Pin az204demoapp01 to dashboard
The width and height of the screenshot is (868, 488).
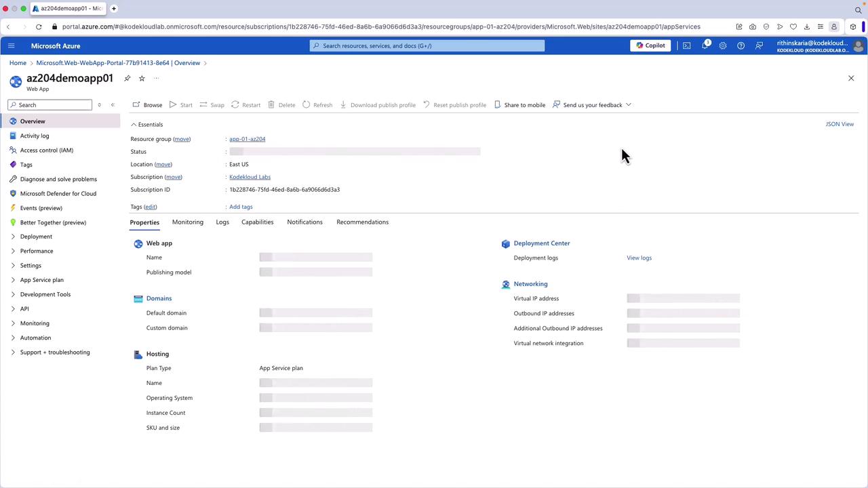click(x=127, y=79)
